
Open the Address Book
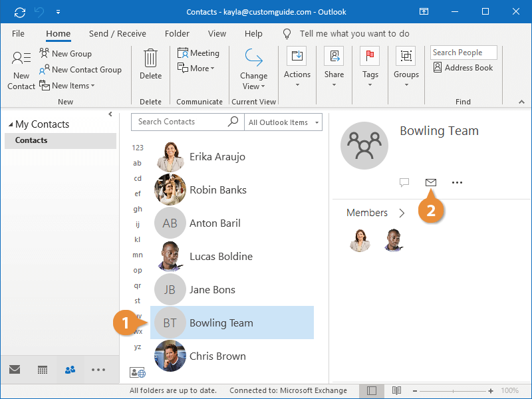tap(463, 68)
